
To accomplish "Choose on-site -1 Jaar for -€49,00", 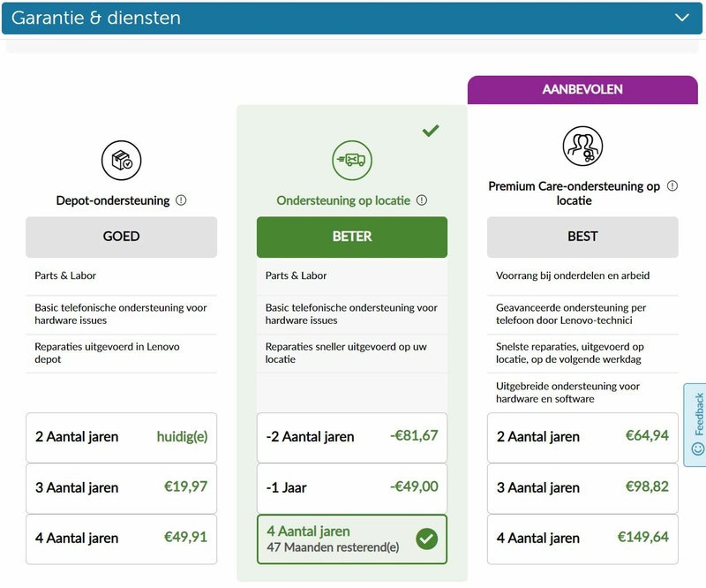I will [352, 487].
